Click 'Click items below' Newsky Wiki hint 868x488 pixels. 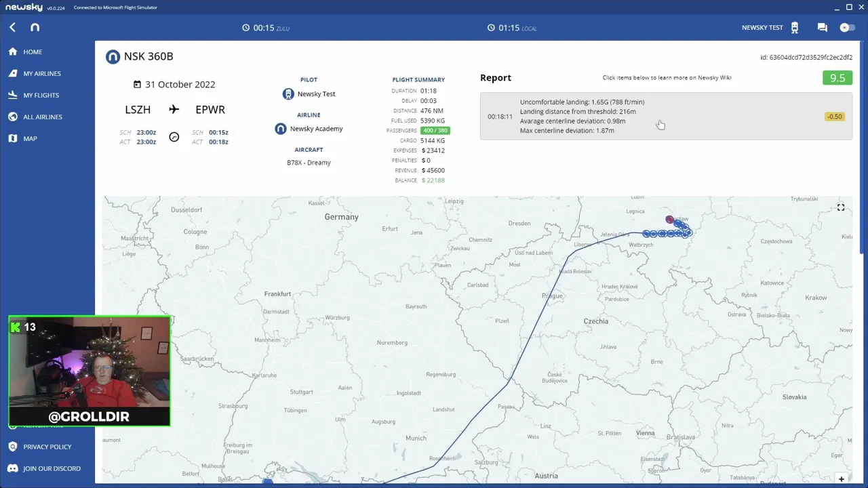pos(667,77)
